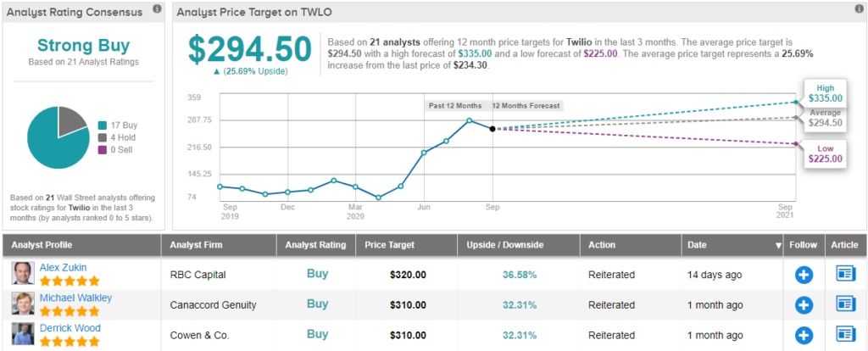The height and width of the screenshot is (351, 868).
Task: Click the Past 12 Months chart label
Action: [453, 106]
